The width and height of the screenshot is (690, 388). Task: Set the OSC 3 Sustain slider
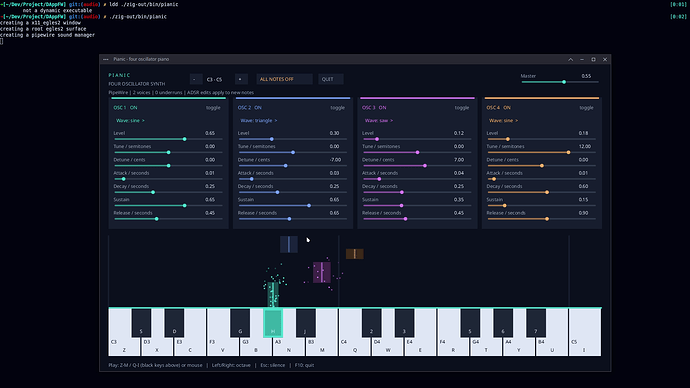pyautogui.click(x=417, y=205)
